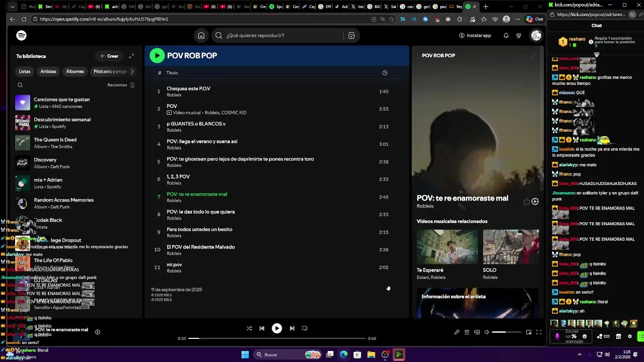This screenshot has width=644, height=362.
Task: Select the Pódcasts y programas filter chip
Action: pos(110,71)
